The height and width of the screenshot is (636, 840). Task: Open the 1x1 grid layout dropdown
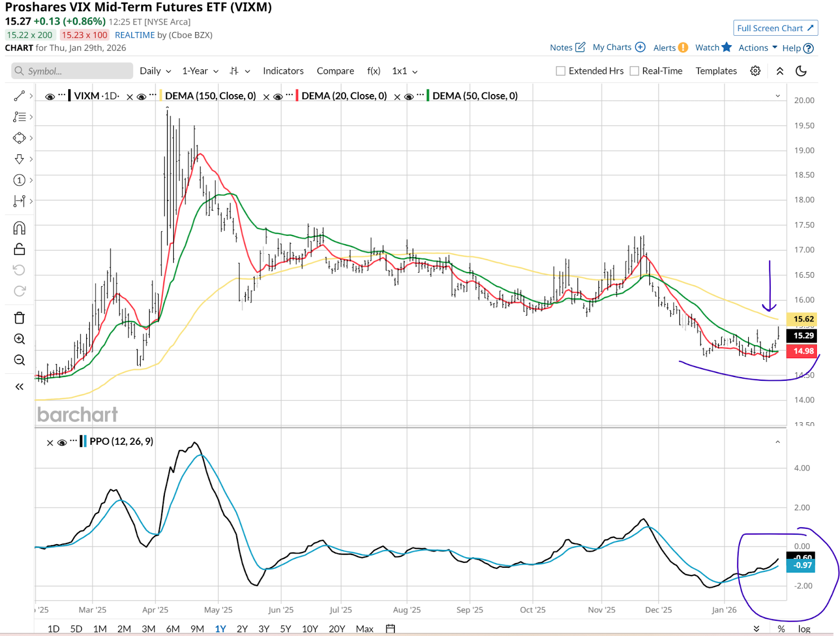click(405, 71)
